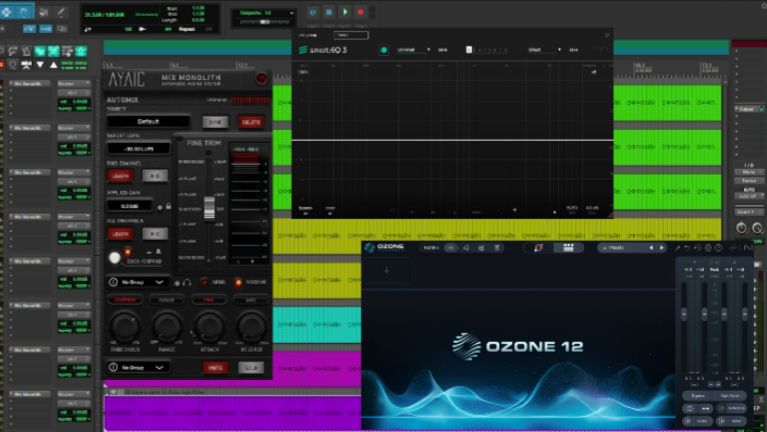This screenshot has width=767, height=432.
Task: Click the Gain Match button in Ozone
Action: [730, 395]
